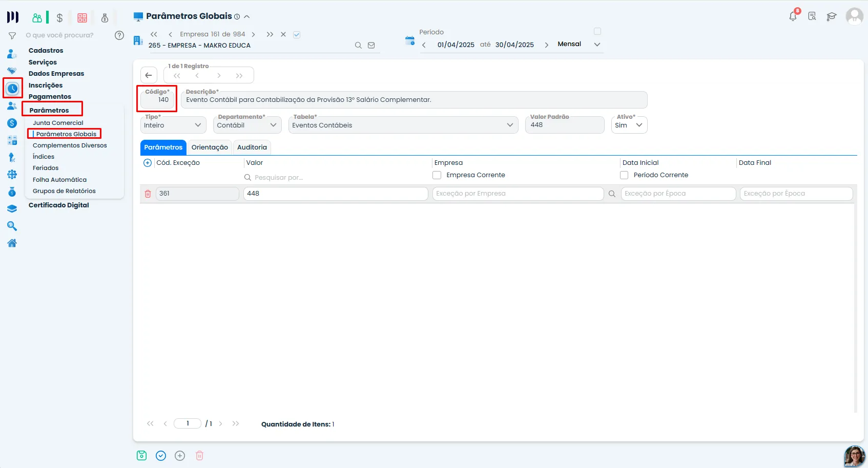Click the save icon in bottom toolbar
This screenshot has height=468, width=868.
pyautogui.click(x=142, y=456)
